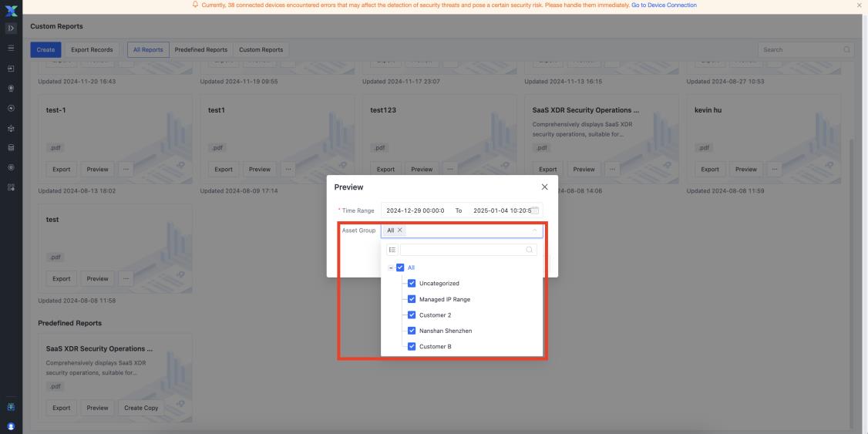Uncheck the Customer B checkbox
The image size is (868, 434).
412,347
